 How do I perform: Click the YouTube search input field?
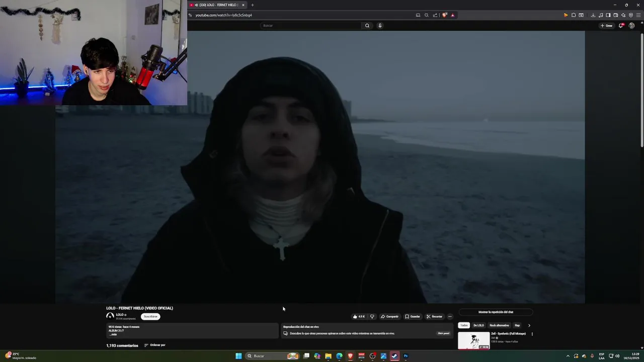pos(311,26)
